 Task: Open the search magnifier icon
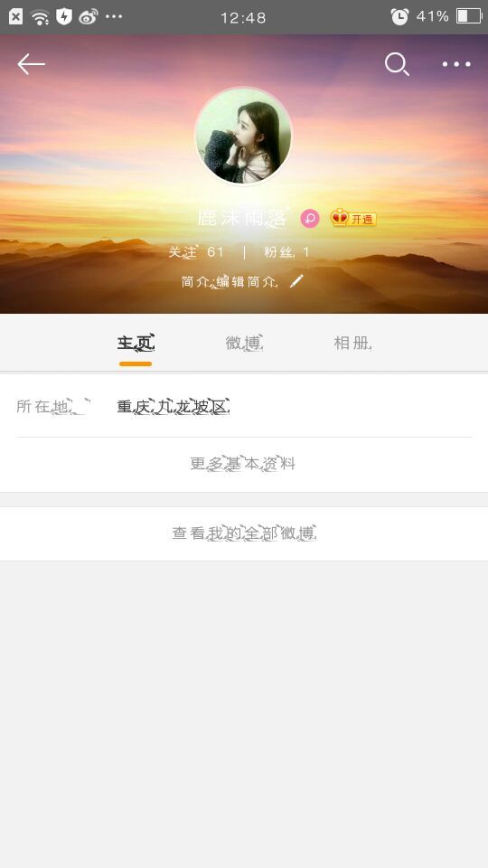click(x=397, y=64)
